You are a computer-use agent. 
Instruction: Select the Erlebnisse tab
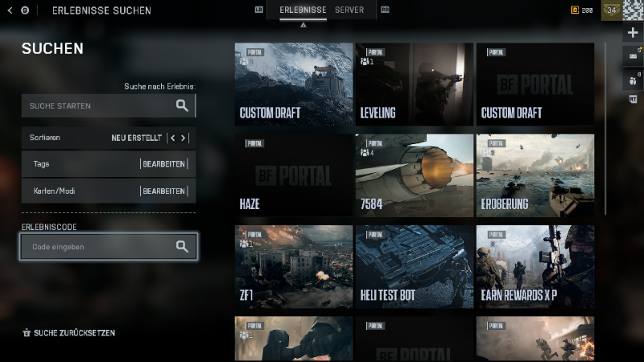tap(303, 10)
